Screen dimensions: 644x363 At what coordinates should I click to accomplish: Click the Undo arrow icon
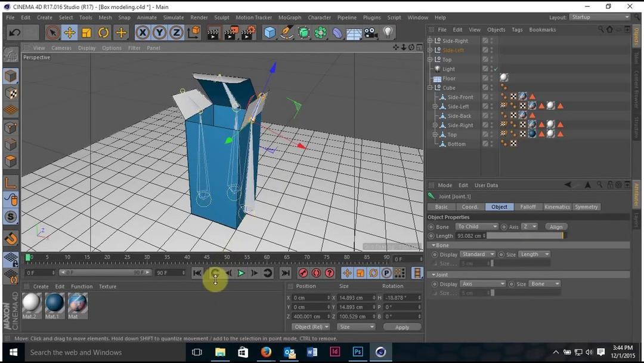[x=15, y=32]
